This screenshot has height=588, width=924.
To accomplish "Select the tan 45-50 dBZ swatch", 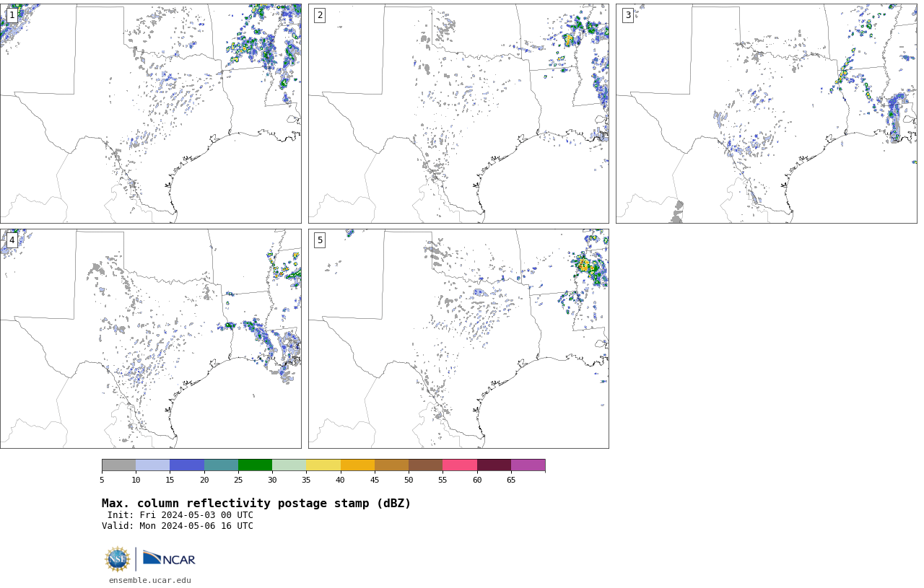I will [391, 465].
